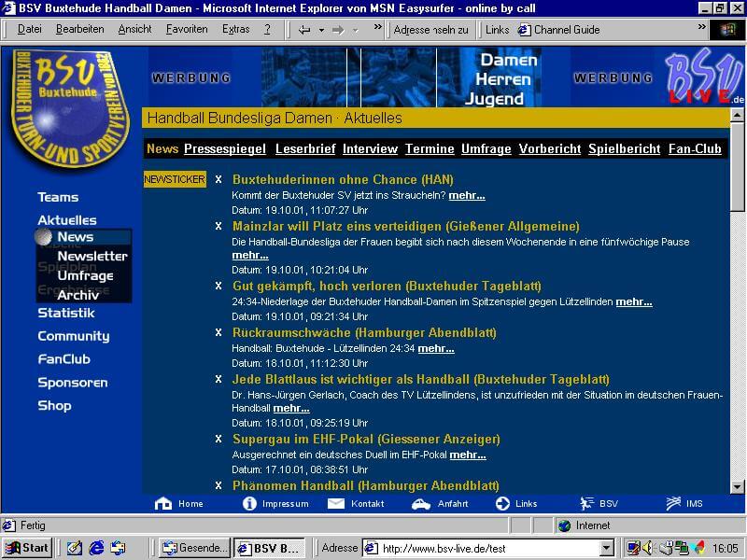This screenshot has width=747, height=560.
Task: Click the page scrollbar up arrow
Action: (x=737, y=115)
